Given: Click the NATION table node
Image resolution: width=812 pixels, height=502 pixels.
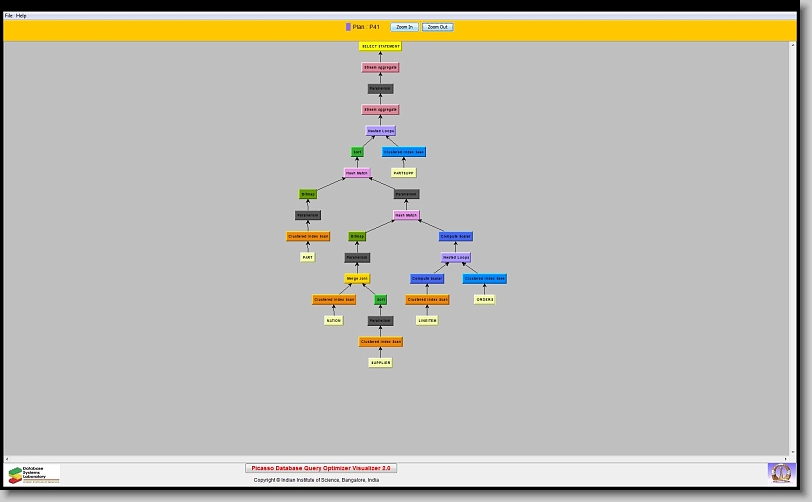Looking at the screenshot, I should pyautogui.click(x=333, y=321).
